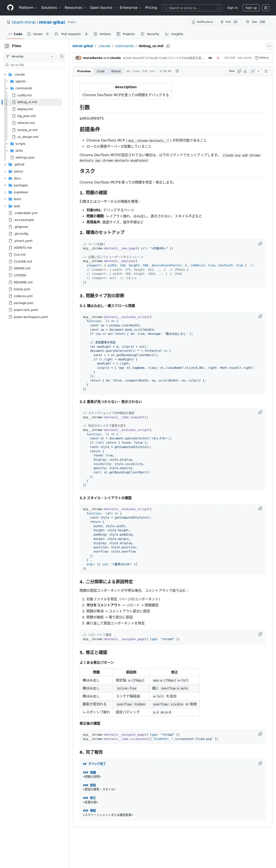Click the Pricing link
Screen dimensions: 276x868
coord(151,8)
